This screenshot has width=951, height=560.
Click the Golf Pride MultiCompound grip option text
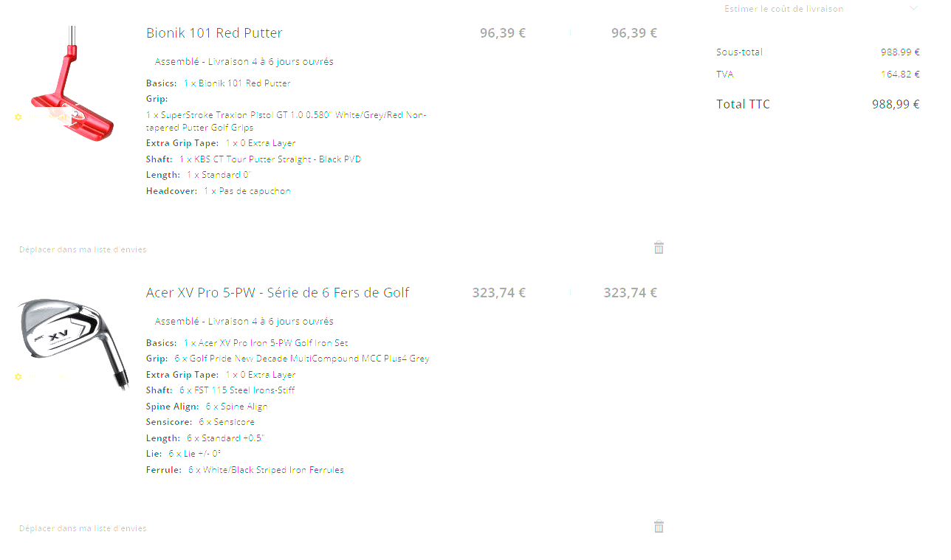301,359
